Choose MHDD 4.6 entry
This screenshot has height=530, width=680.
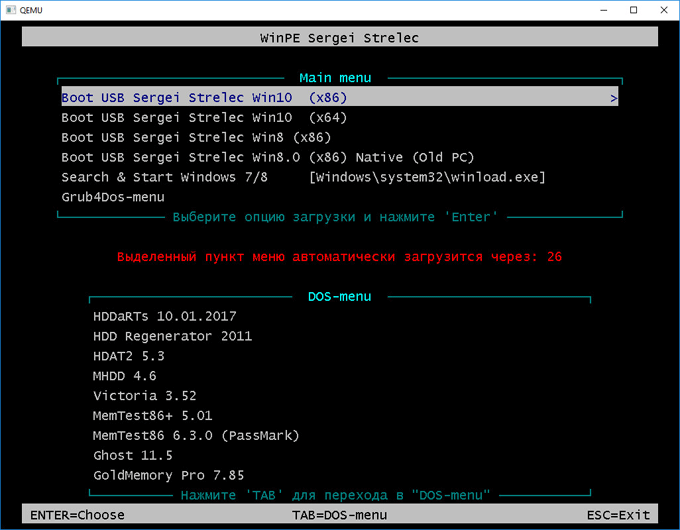pos(124,376)
